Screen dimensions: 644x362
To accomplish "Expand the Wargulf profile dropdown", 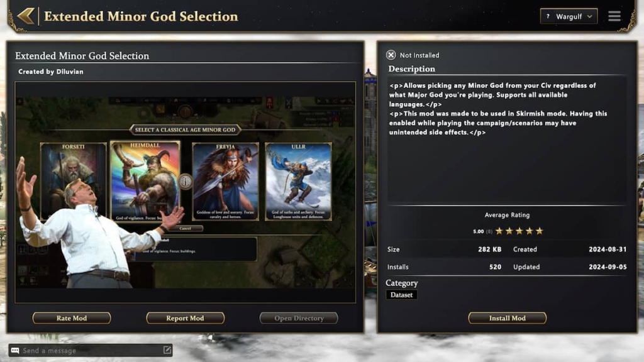I will pos(569,16).
